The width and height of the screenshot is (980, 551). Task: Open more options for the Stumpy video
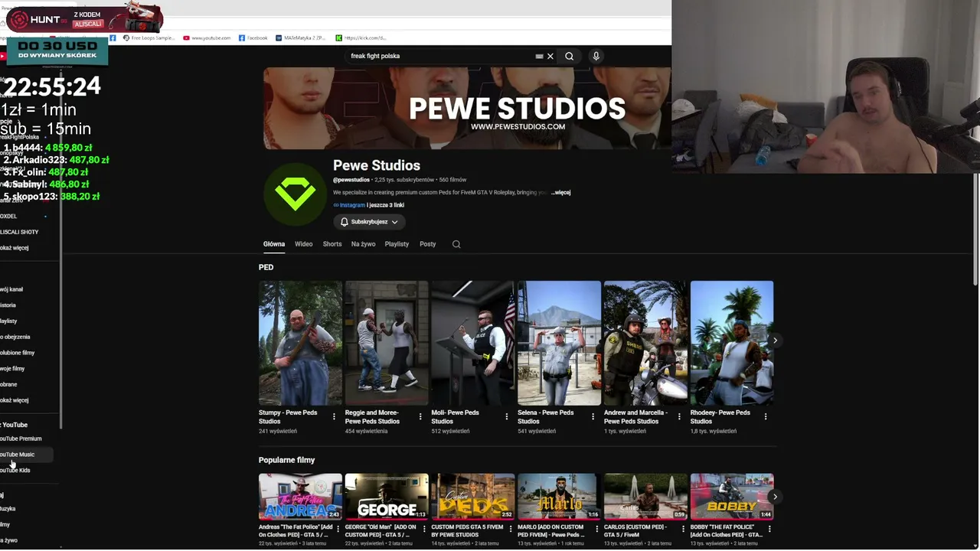334,417
